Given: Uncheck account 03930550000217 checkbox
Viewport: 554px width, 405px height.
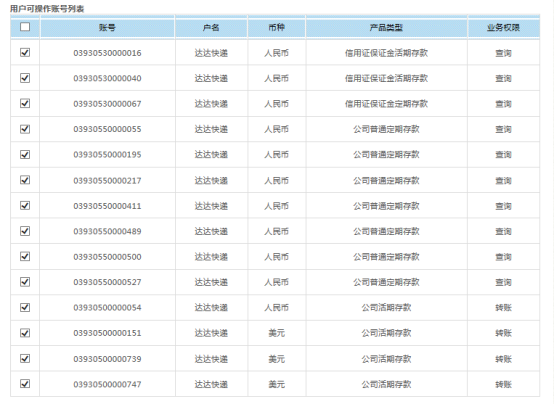Looking at the screenshot, I should [25, 180].
